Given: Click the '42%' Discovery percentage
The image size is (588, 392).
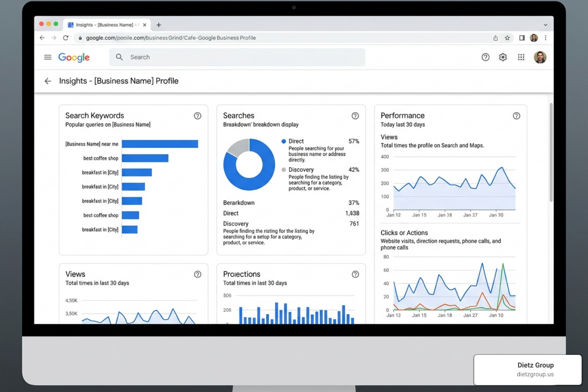Looking at the screenshot, I should coord(354,170).
